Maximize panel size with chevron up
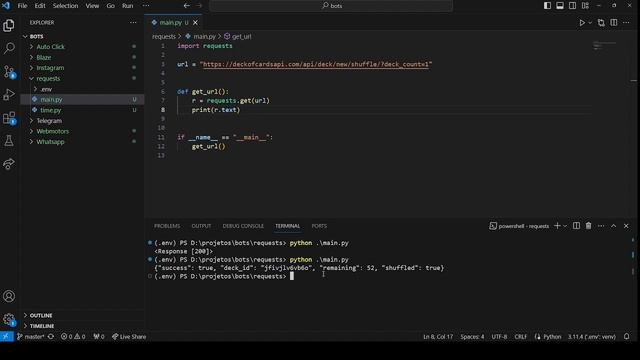This screenshot has height=360, width=640. point(613,226)
